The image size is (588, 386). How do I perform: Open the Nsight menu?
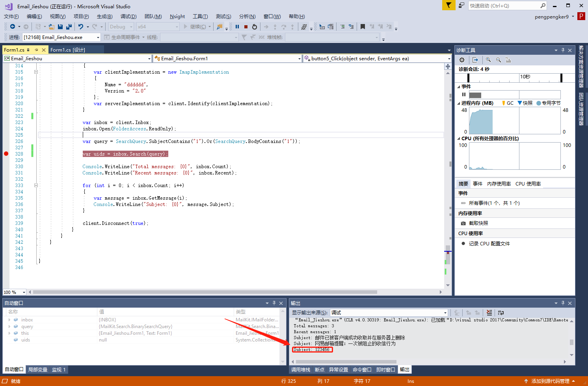(x=177, y=17)
